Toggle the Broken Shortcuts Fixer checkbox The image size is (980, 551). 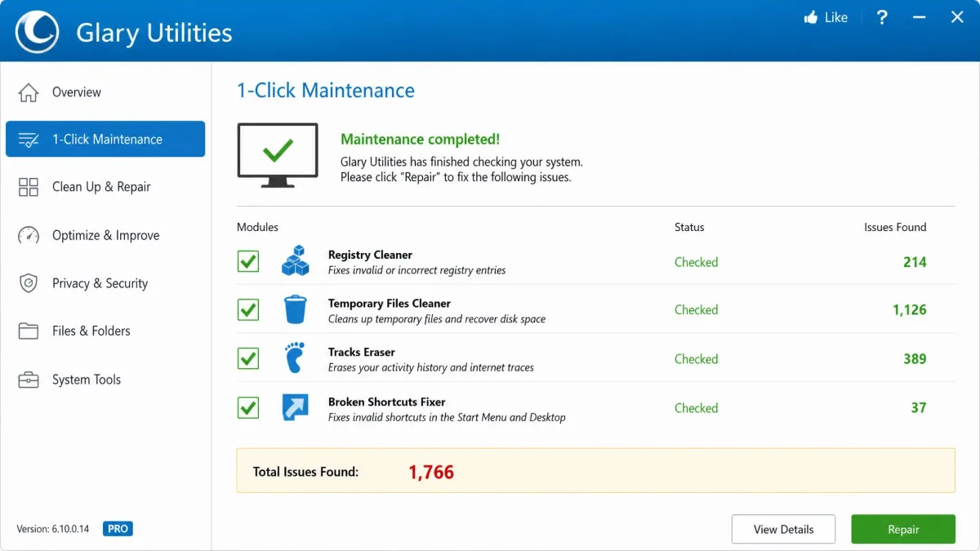(x=248, y=407)
